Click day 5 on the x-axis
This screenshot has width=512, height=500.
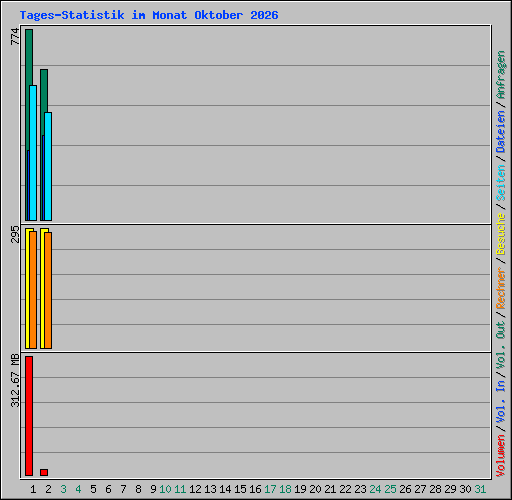pos(93,489)
